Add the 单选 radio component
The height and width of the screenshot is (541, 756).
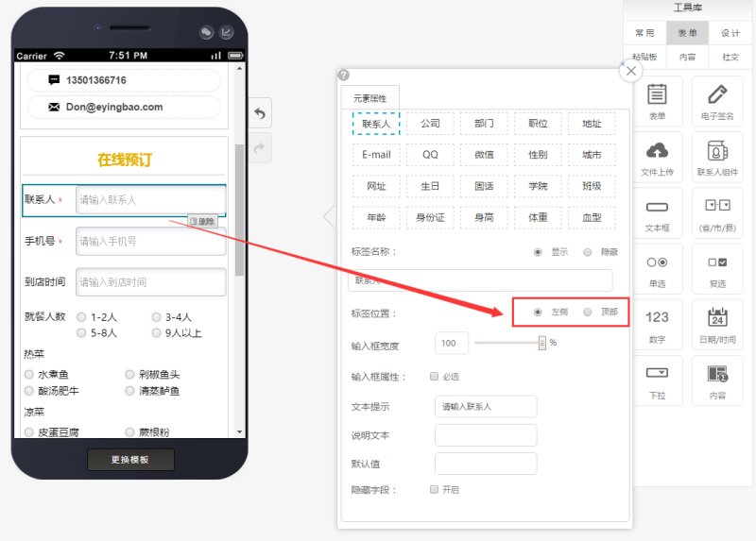pyautogui.click(x=657, y=269)
